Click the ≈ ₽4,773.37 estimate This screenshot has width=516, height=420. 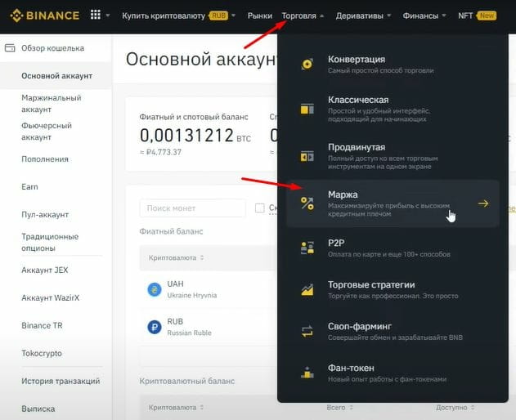160,152
